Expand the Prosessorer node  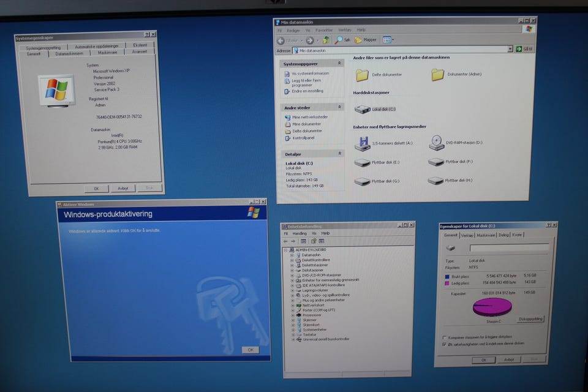(x=293, y=315)
